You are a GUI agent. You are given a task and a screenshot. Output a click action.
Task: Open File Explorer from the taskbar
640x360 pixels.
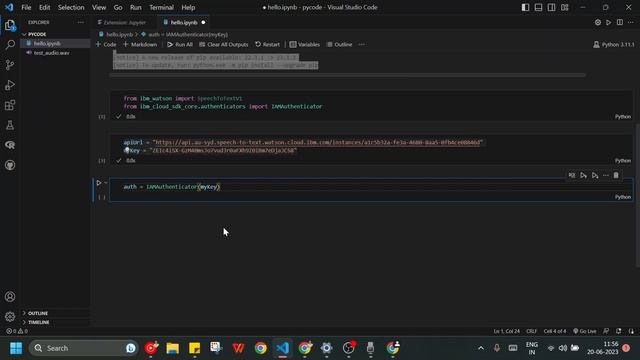point(173,348)
